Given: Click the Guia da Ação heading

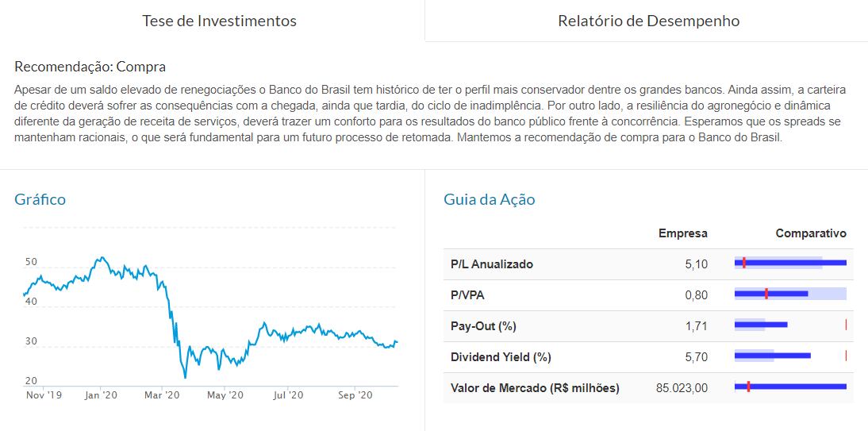Looking at the screenshot, I should pyautogui.click(x=490, y=199).
